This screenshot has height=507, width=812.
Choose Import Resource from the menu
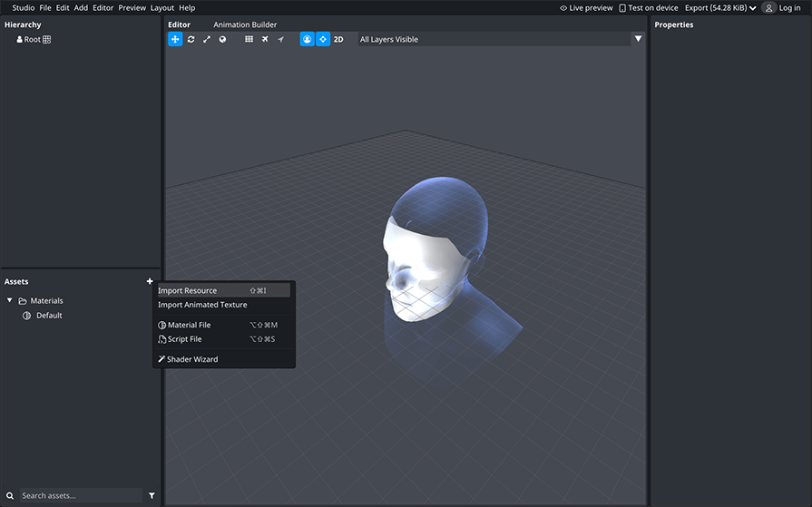tap(188, 291)
